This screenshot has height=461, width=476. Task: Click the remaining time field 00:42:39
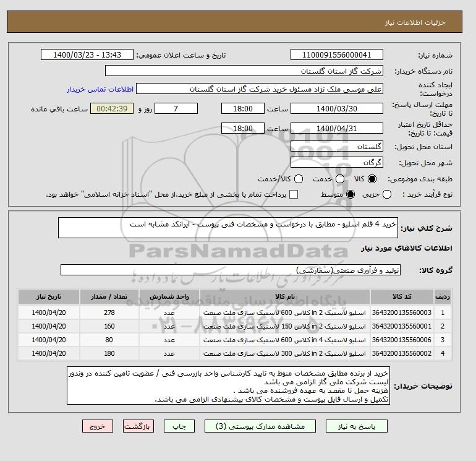tap(112, 108)
